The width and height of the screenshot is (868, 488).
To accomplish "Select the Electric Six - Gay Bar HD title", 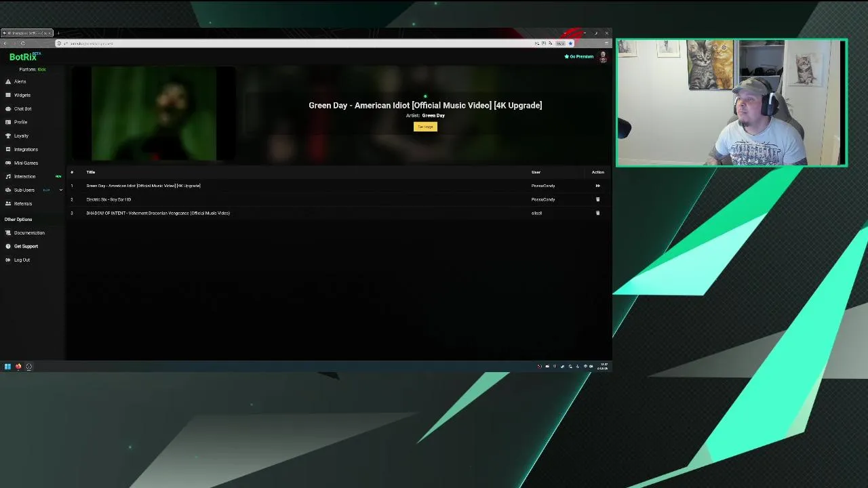I will click(x=108, y=199).
